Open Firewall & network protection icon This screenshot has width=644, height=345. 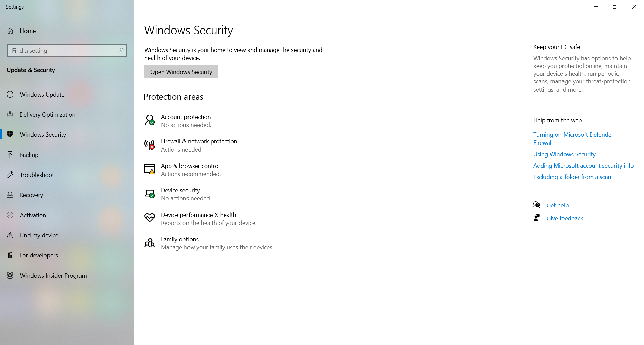[150, 145]
